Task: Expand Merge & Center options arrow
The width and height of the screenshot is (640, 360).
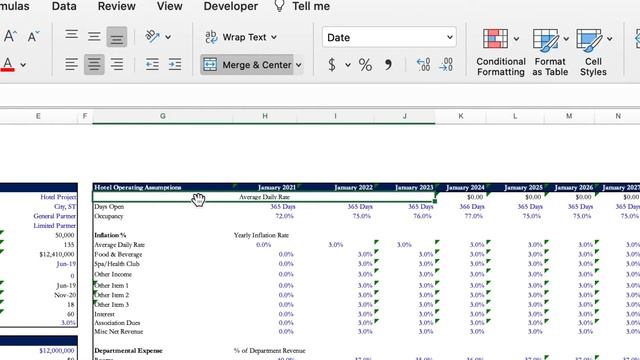Action: tap(299, 65)
